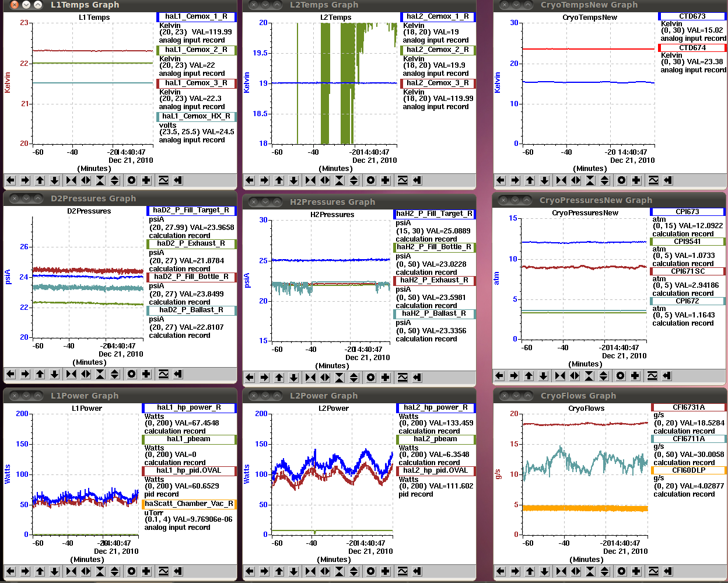Pan left in L2Temps Graph toolbar
728x583 pixels.
(250, 180)
